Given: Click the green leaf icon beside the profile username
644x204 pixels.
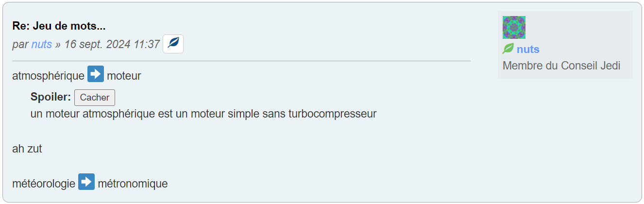Looking at the screenshot, I should 508,49.
